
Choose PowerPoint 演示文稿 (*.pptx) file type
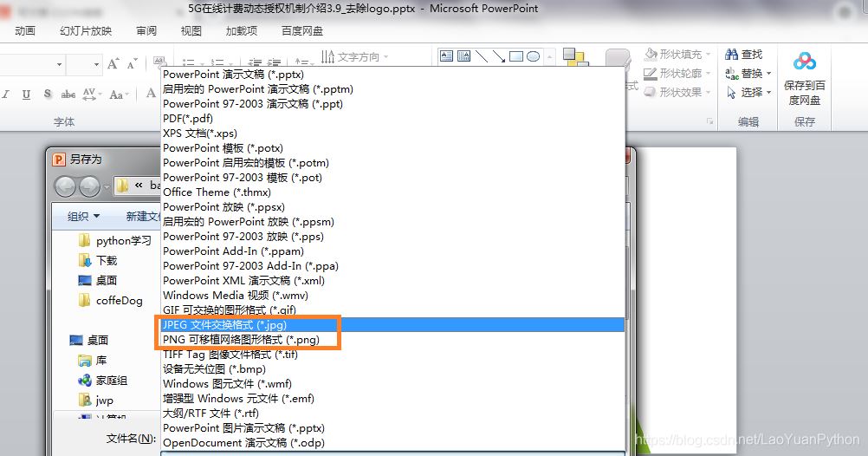click(x=392, y=75)
